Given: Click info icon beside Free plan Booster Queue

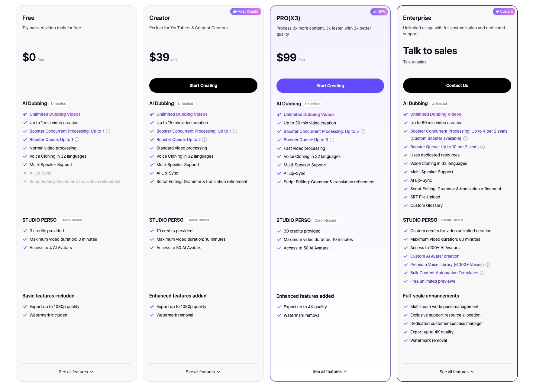Looking at the screenshot, I should click(x=77, y=140).
